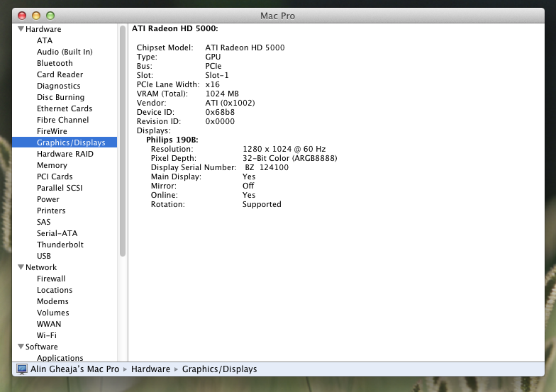Collapse the Hardware section triangle
This screenshot has height=392, width=556.
tap(21, 28)
